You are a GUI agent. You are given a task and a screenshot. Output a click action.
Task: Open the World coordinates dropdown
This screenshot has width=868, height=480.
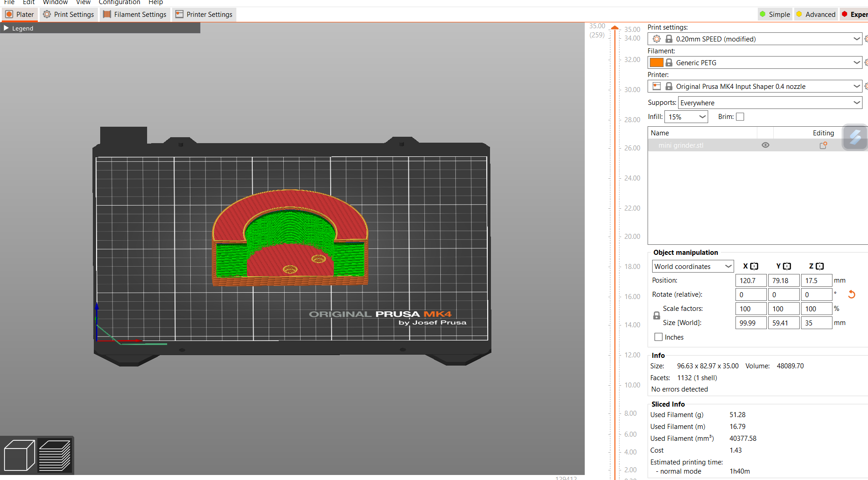click(693, 266)
